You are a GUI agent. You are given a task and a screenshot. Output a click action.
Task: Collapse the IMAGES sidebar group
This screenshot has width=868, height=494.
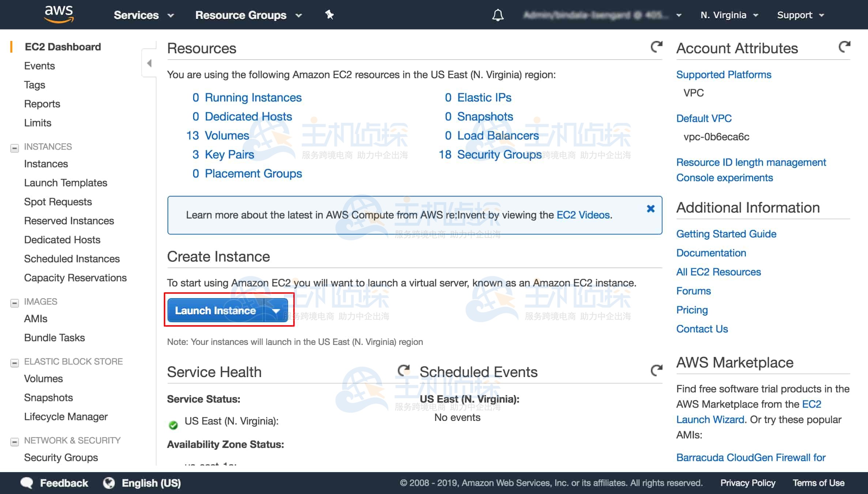pos(15,303)
